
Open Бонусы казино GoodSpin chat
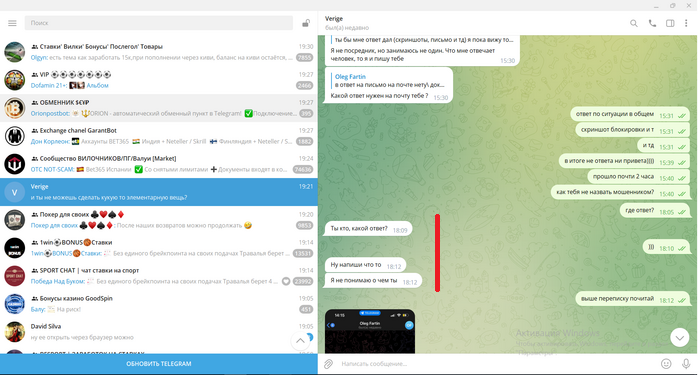pos(158,304)
